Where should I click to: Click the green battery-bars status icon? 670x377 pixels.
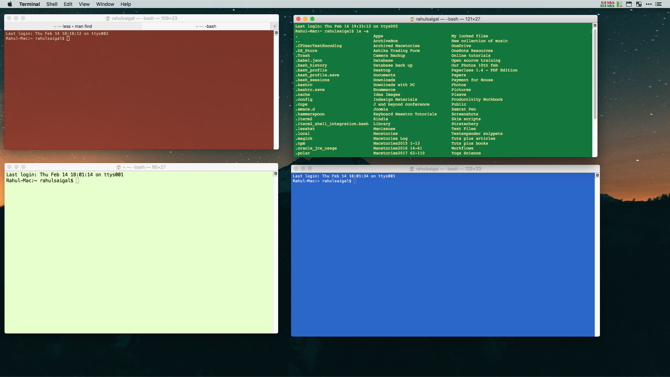(620, 4)
